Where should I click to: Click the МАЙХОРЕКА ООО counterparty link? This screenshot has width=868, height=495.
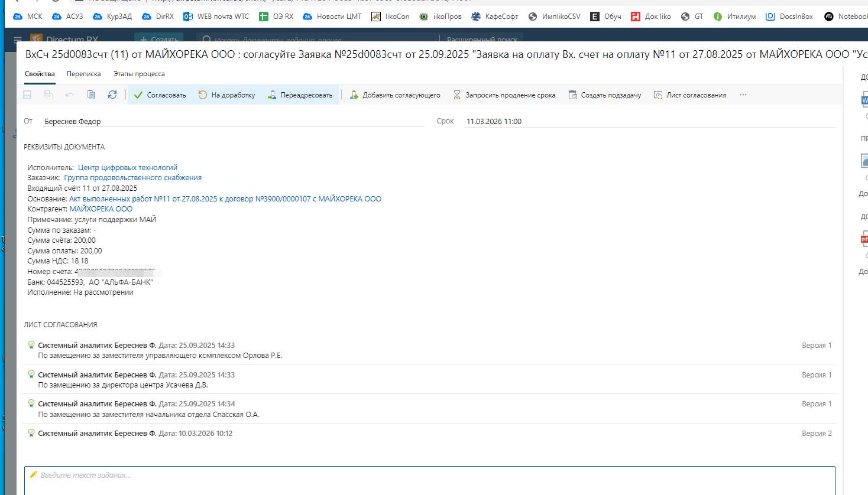[101, 209]
